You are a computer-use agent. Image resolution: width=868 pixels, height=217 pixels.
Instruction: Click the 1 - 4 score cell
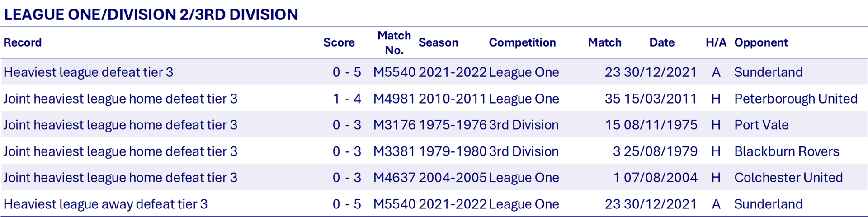pyautogui.click(x=347, y=99)
